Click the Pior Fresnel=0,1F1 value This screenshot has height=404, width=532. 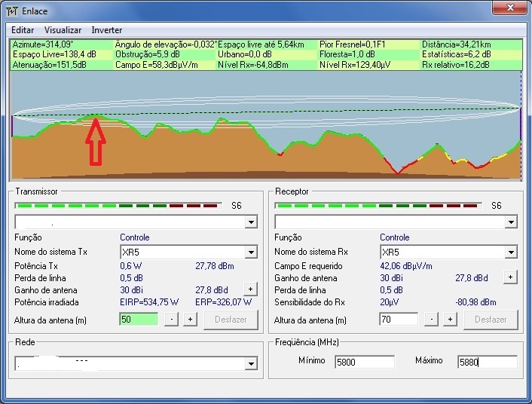point(353,44)
